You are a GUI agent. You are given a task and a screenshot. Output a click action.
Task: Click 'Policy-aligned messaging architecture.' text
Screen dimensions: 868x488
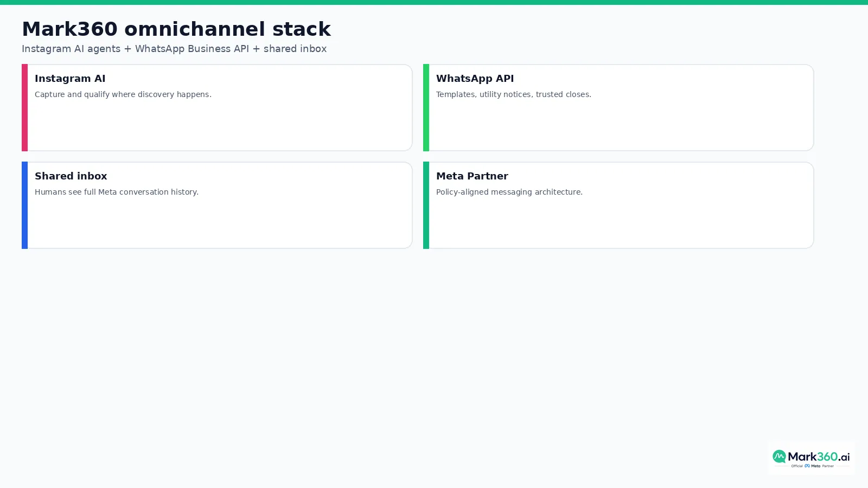pyautogui.click(x=509, y=192)
